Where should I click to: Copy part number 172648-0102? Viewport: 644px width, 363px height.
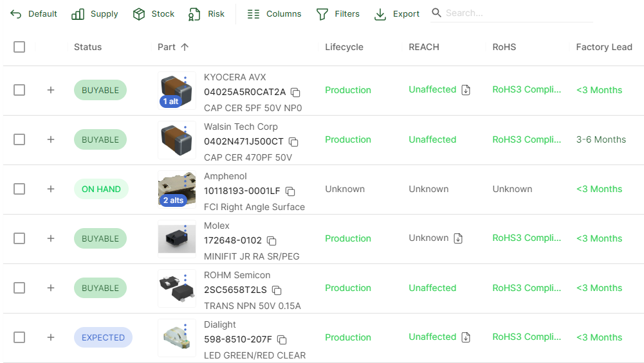coord(271,241)
